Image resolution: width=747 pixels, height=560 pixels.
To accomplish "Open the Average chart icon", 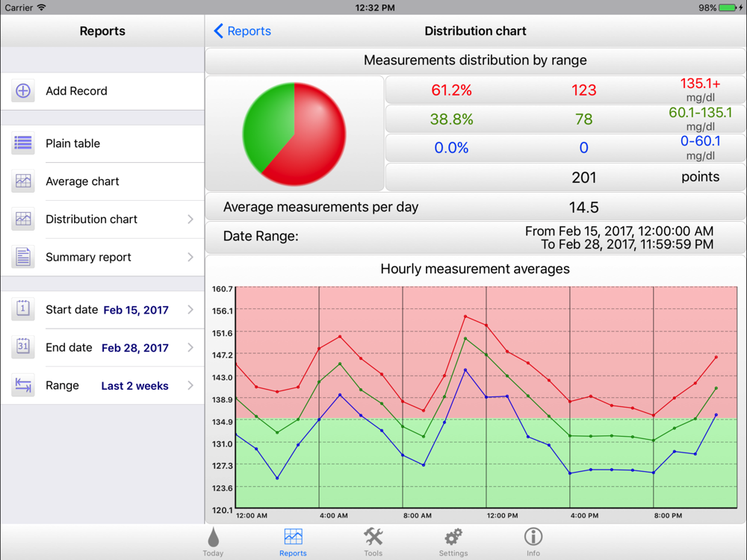I will (x=23, y=181).
